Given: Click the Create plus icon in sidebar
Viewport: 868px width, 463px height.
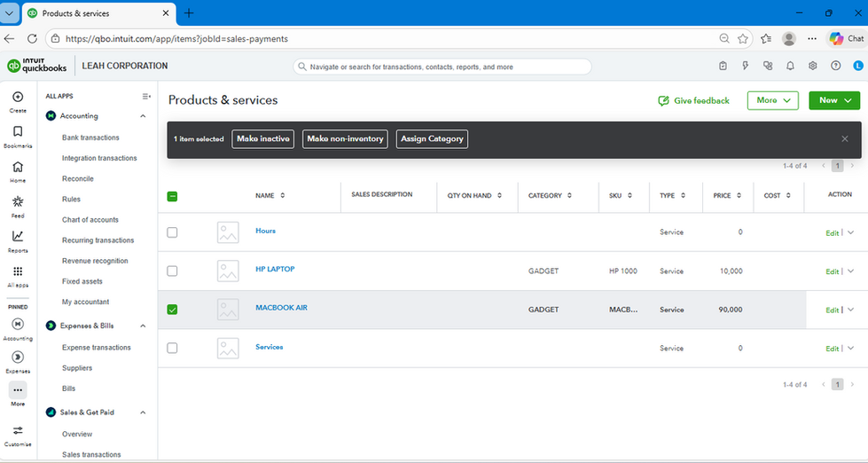Looking at the screenshot, I should (18, 97).
